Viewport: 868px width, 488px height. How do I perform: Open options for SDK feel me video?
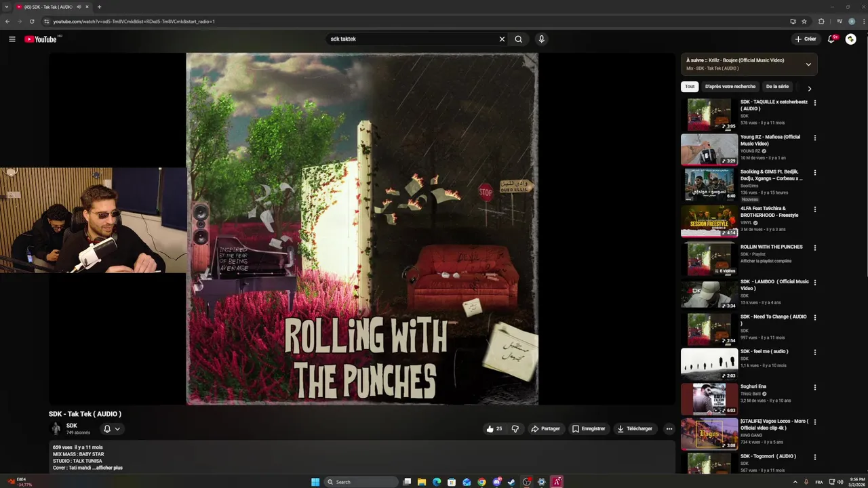pos(815,352)
